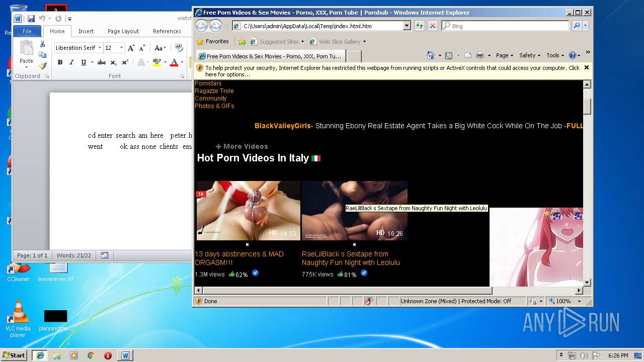Click Redo icon in Word title bar
Image resolution: width=644 pixels, height=362 pixels.
58,19
